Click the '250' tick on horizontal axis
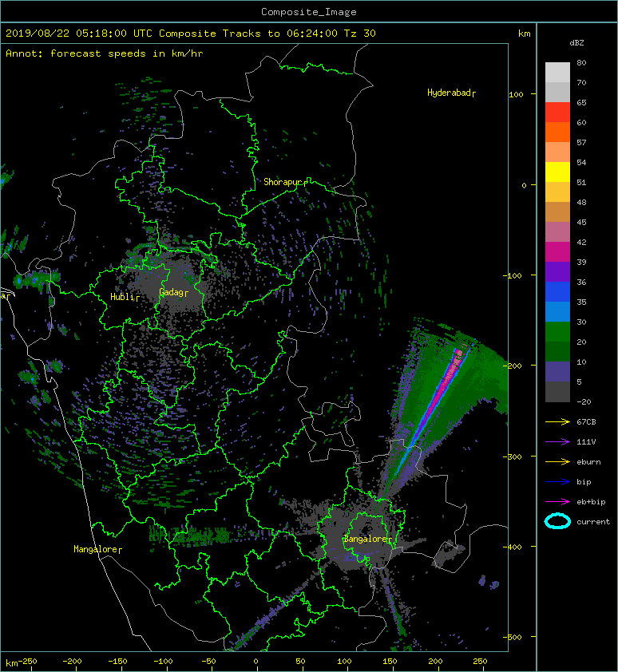Viewport: 618px width, 672px height. coord(480,662)
